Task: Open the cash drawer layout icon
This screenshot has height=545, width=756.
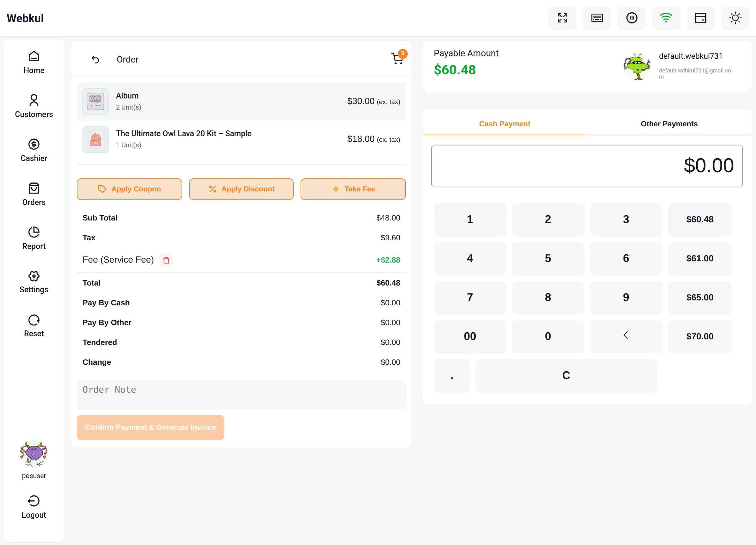Action: (700, 18)
